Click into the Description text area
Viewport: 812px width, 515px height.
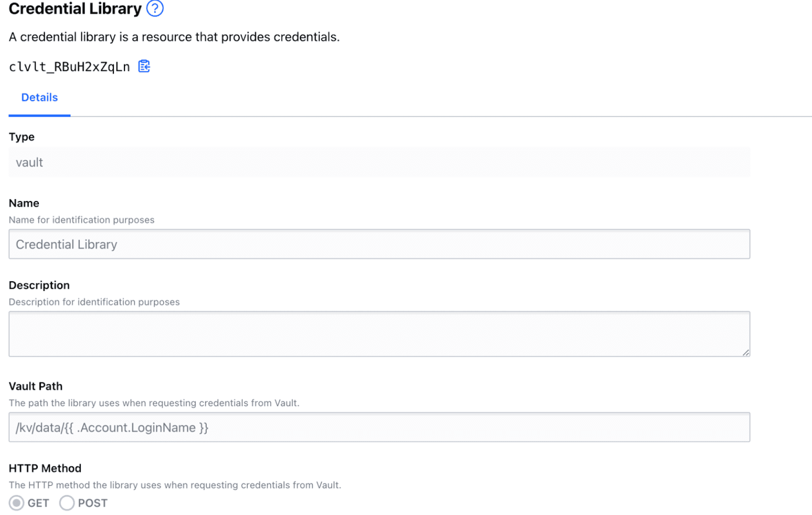click(379, 334)
